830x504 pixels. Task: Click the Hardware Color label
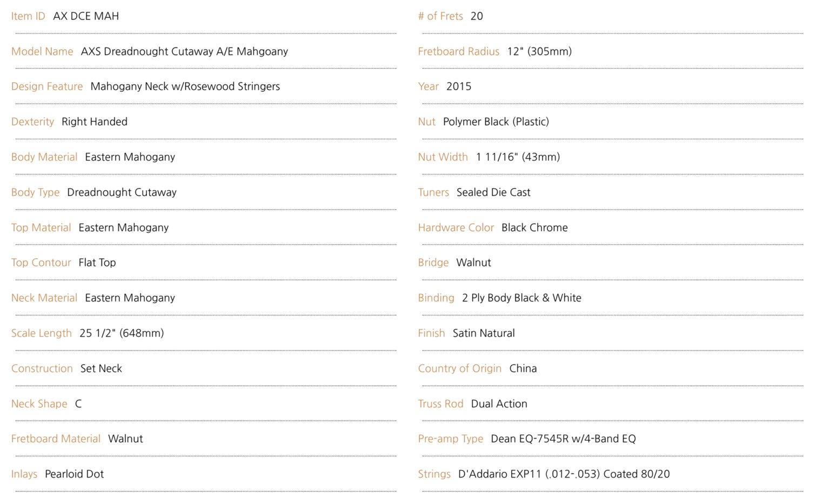click(456, 227)
